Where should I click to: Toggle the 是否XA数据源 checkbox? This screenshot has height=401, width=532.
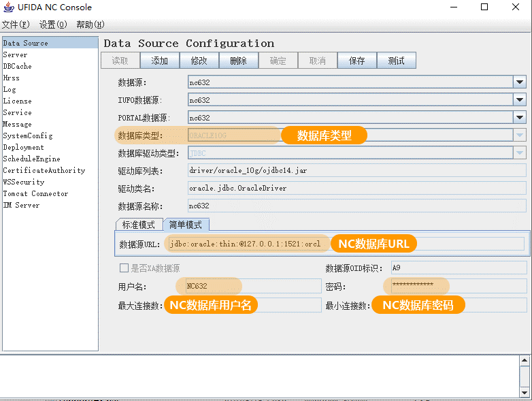tap(124, 268)
